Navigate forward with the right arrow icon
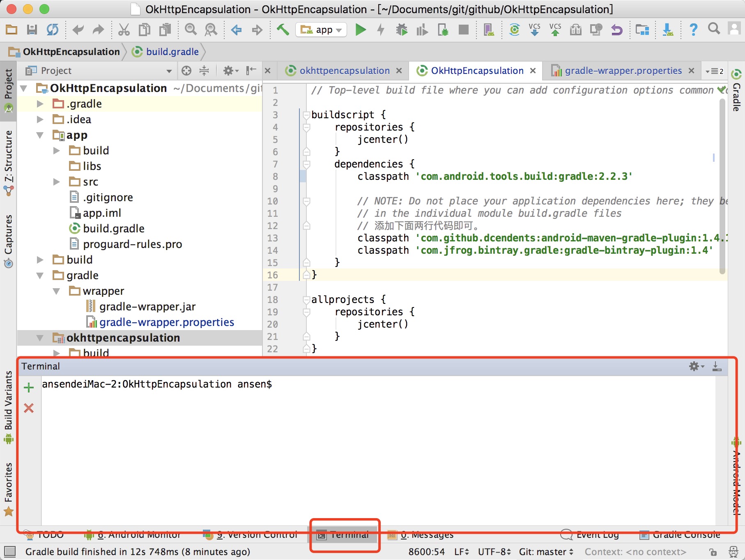Viewport: 745px width, 560px height. (257, 30)
